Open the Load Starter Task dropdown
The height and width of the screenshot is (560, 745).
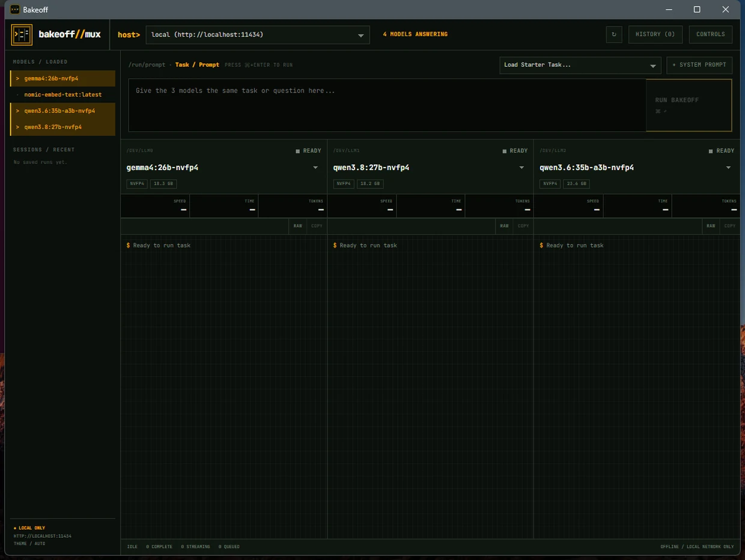tap(580, 65)
